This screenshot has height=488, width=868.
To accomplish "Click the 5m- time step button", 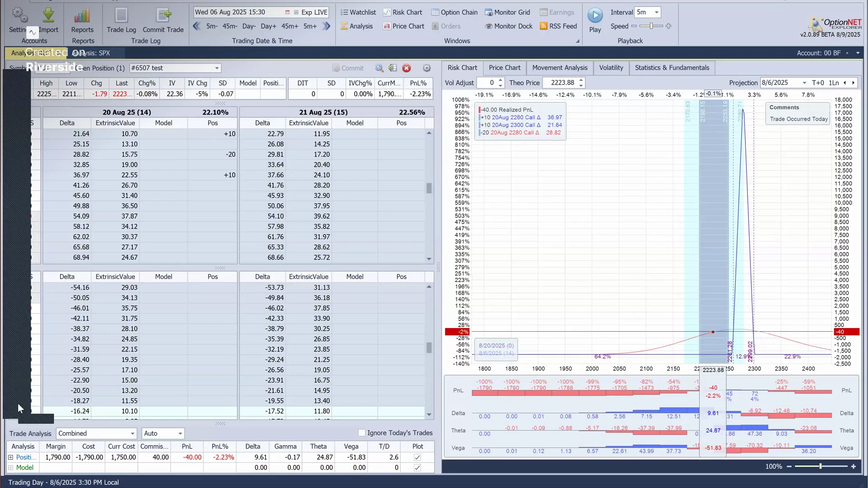I will [212, 26].
